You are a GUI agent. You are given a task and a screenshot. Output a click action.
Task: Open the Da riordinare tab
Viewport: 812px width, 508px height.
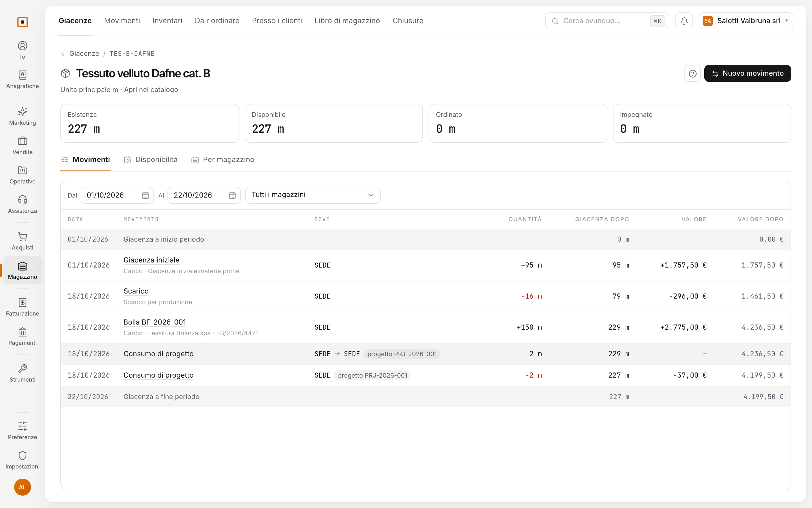click(217, 21)
